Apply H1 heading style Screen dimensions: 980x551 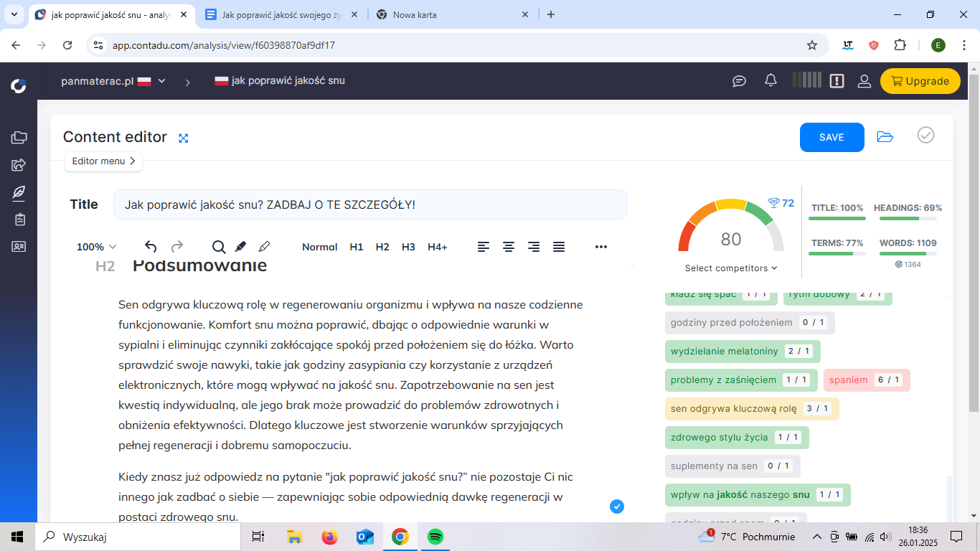(x=357, y=247)
